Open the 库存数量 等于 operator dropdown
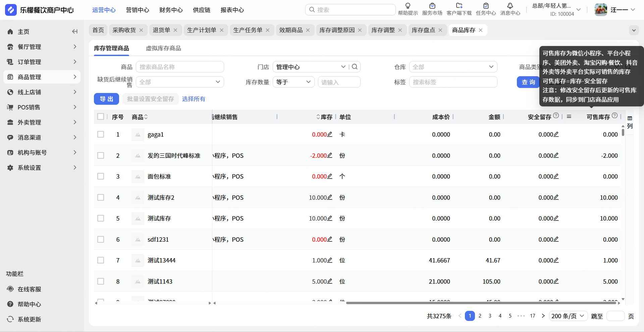This screenshot has width=644, height=332. coord(293,82)
